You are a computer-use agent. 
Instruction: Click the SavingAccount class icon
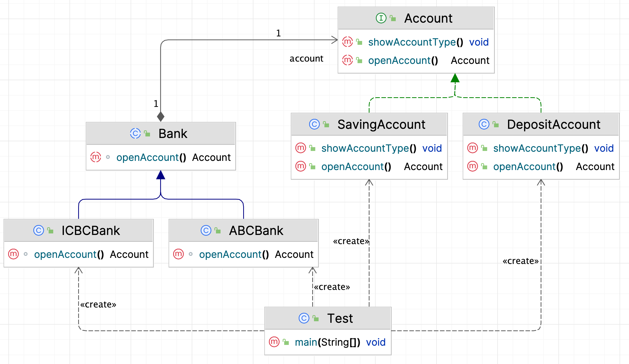click(314, 124)
